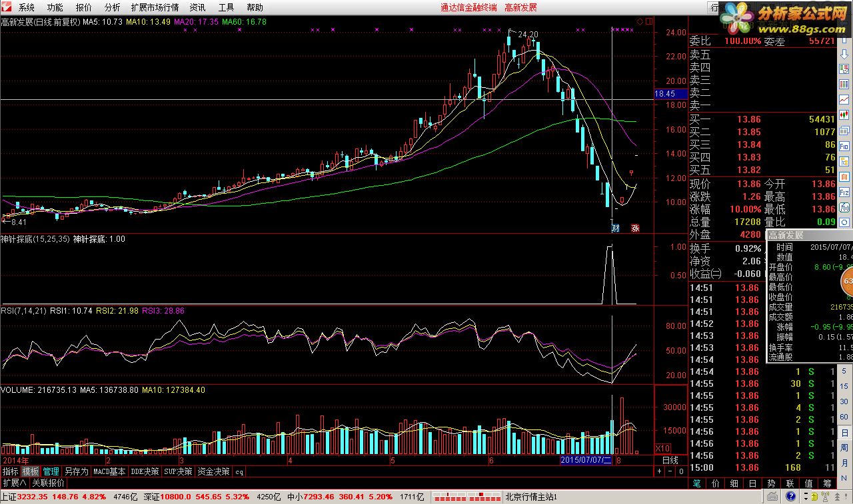The height and width of the screenshot is (504, 853).
Task: Select the DDE决策 template
Action: (x=145, y=471)
